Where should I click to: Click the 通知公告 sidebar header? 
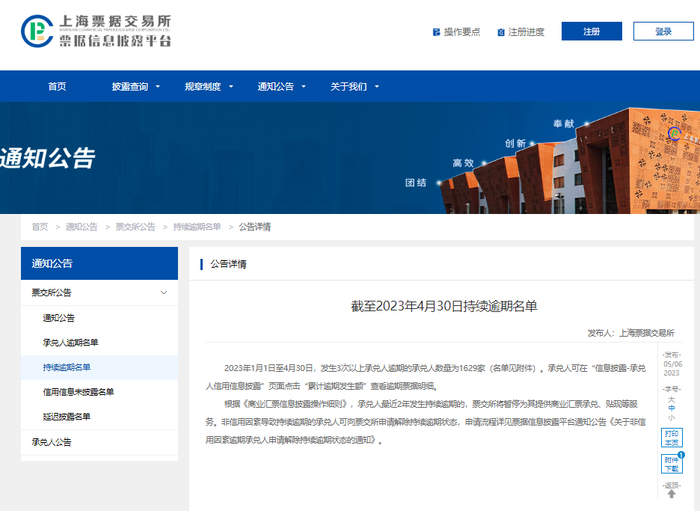click(99, 263)
